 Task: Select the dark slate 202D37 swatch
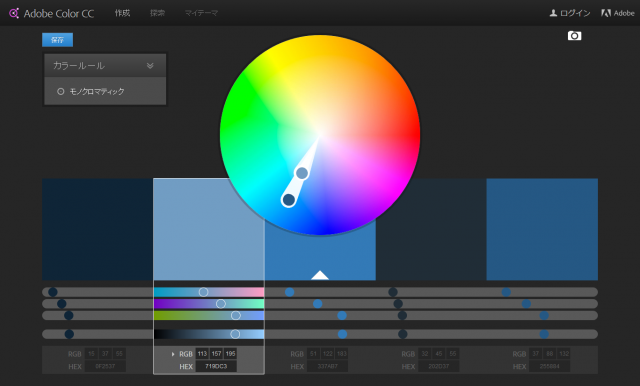(x=431, y=229)
